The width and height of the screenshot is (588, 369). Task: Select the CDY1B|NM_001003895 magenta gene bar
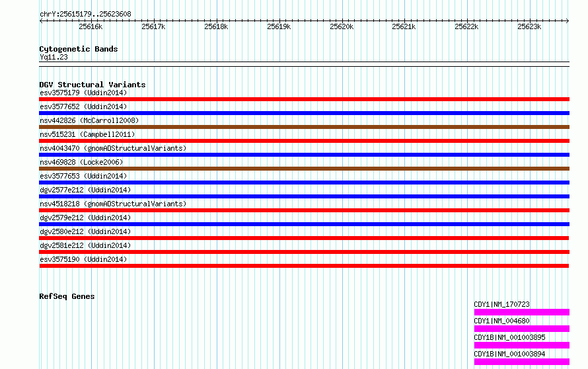[x=522, y=345]
